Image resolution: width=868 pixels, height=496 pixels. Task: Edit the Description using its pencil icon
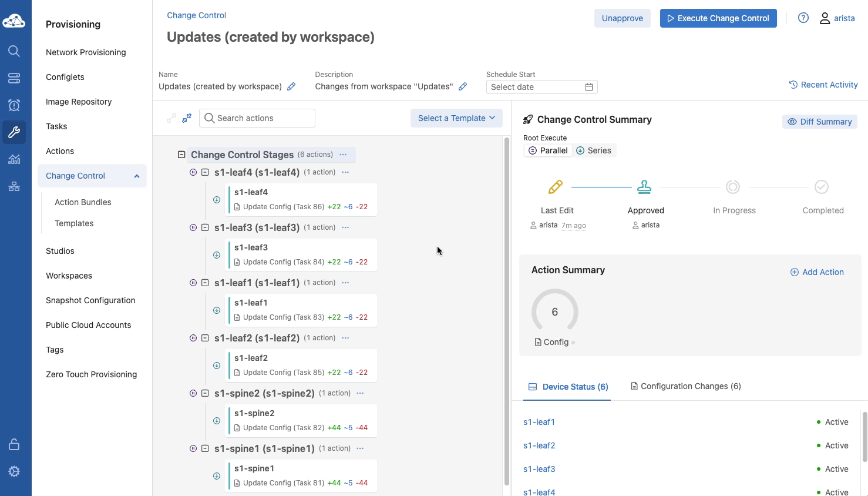[463, 86]
